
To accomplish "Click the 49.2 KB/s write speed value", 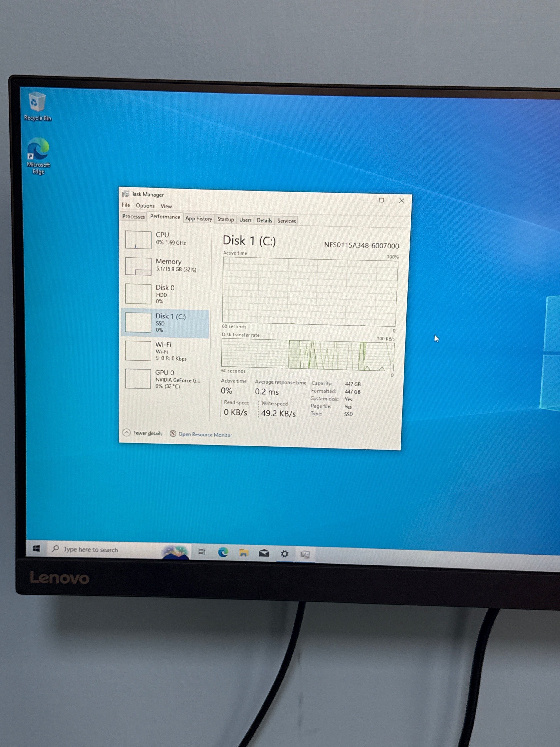I will 278,413.
